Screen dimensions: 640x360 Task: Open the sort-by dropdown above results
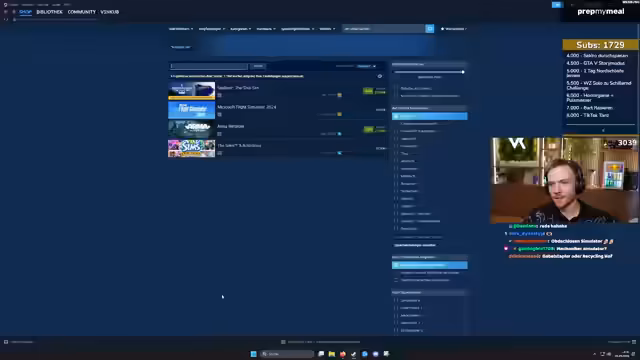367,66
